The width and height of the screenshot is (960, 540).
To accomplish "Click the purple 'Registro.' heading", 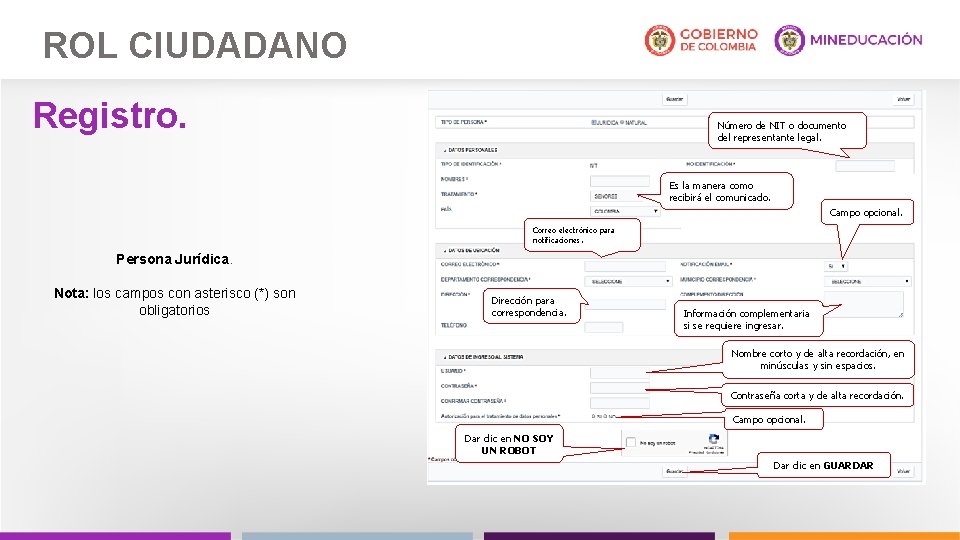I will coord(110,115).
